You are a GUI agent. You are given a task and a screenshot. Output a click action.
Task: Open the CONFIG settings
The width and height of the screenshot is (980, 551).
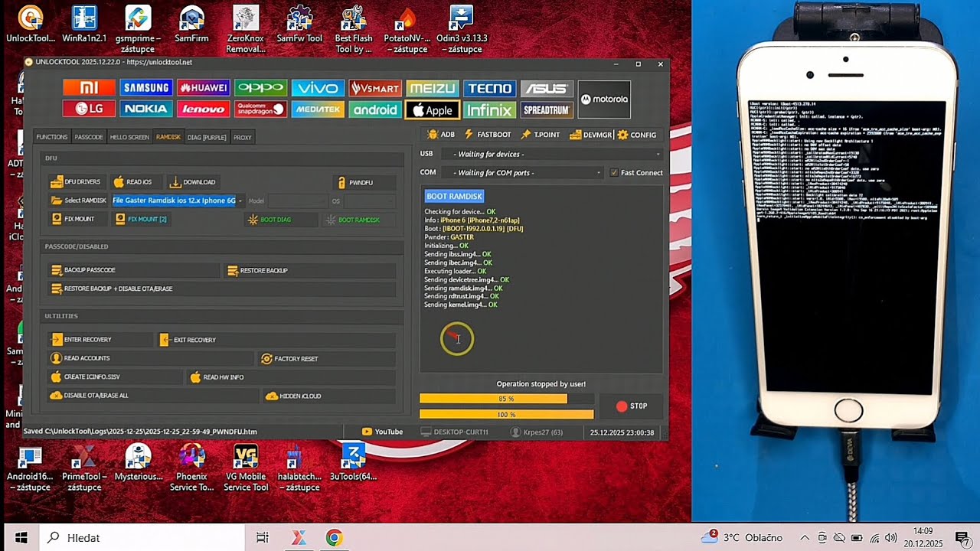[637, 135]
